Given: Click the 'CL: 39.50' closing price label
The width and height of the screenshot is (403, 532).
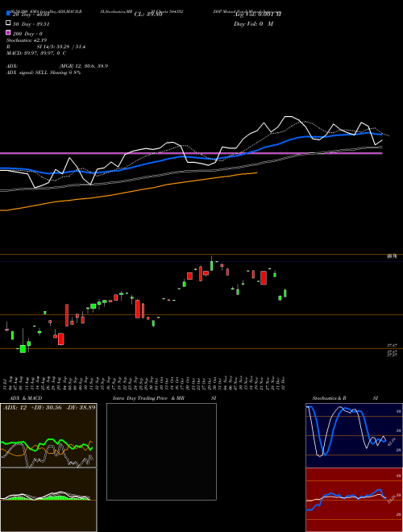Looking at the screenshot, I should [x=148, y=15].
